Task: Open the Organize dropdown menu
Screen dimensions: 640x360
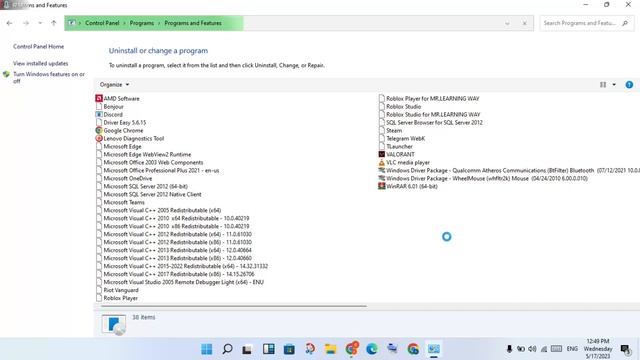Action: (114, 84)
